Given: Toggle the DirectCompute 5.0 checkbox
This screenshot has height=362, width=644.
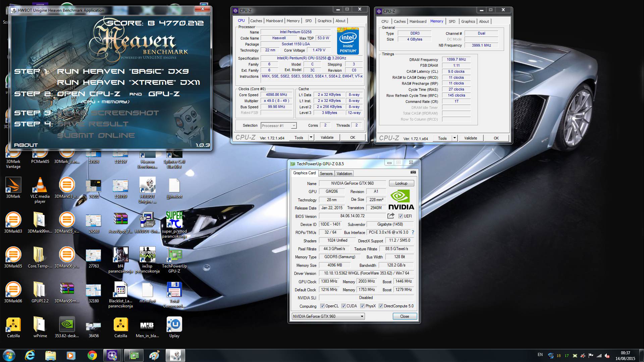Looking at the screenshot, I should click(381, 306).
